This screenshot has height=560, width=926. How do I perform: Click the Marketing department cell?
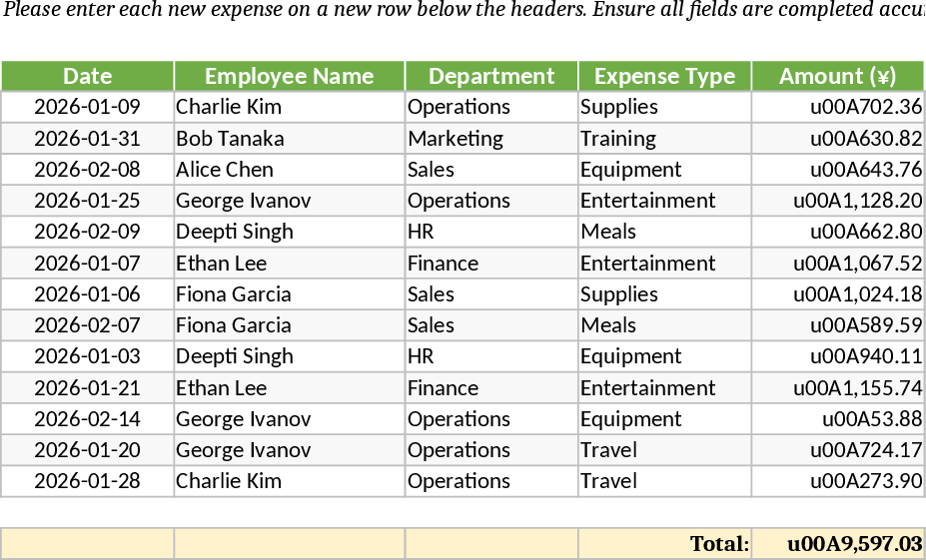coord(491,138)
